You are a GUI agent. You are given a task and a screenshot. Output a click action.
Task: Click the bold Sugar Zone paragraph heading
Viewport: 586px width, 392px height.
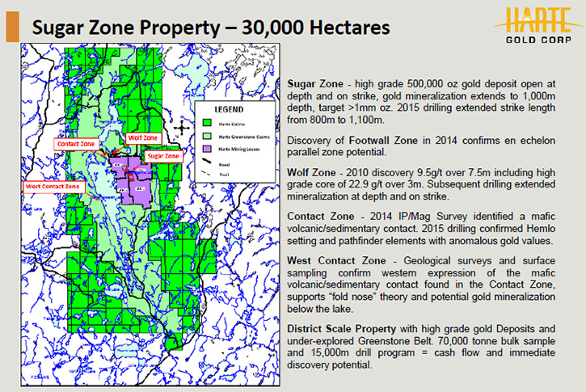(x=315, y=84)
